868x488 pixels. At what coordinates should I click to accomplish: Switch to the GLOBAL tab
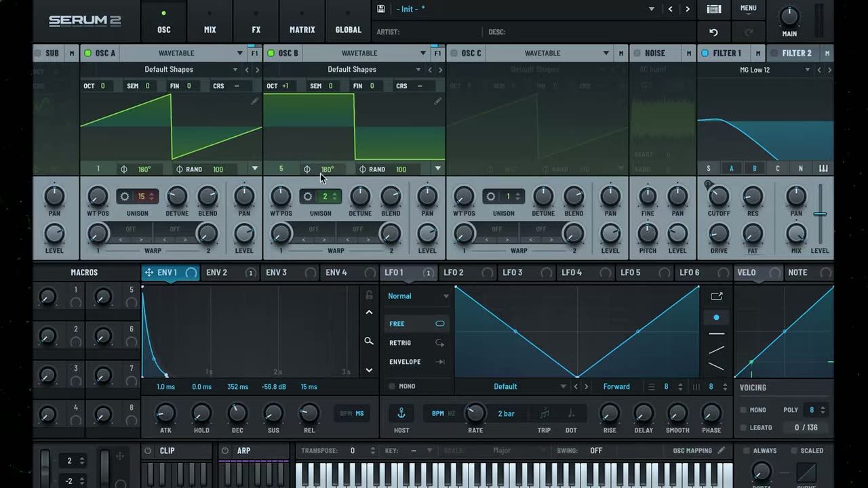(349, 22)
